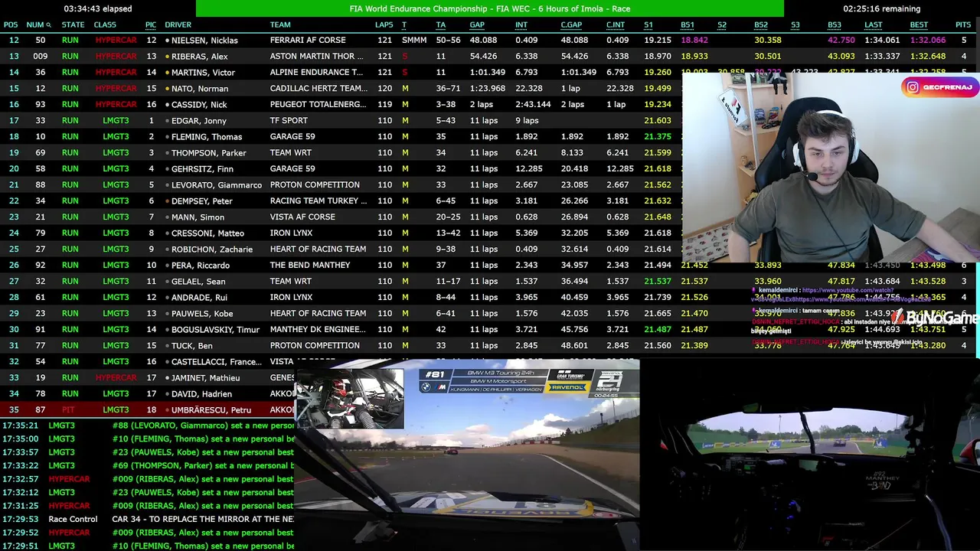Click team RACING TEAM TURKEY cell
The image size is (980, 551).
point(318,201)
